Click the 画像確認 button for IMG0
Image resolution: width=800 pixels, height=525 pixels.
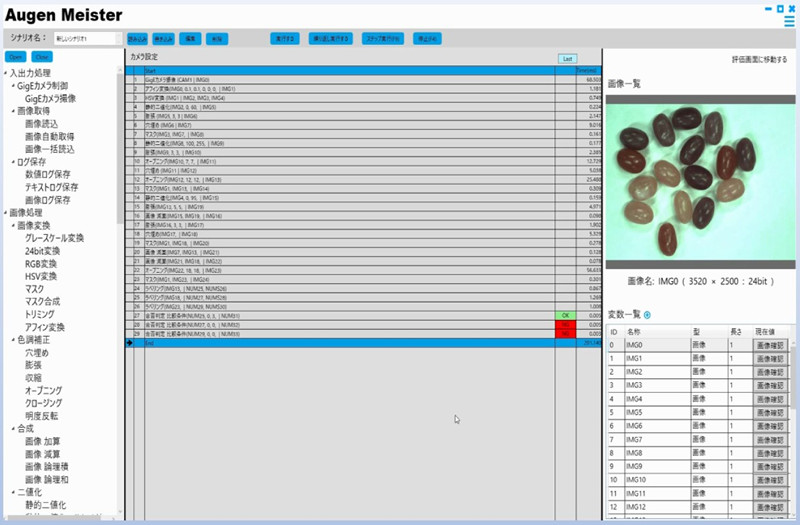770,345
